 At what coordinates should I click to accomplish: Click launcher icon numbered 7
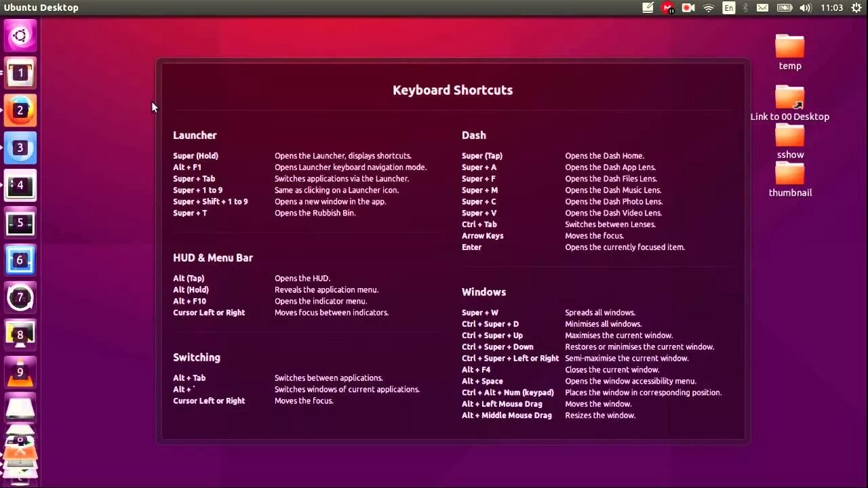click(20, 297)
